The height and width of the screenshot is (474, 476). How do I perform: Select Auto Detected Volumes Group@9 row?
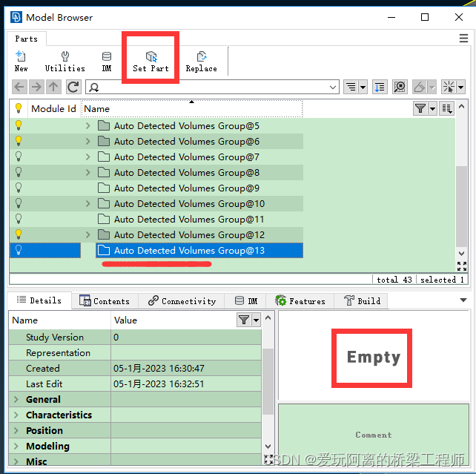click(x=199, y=188)
